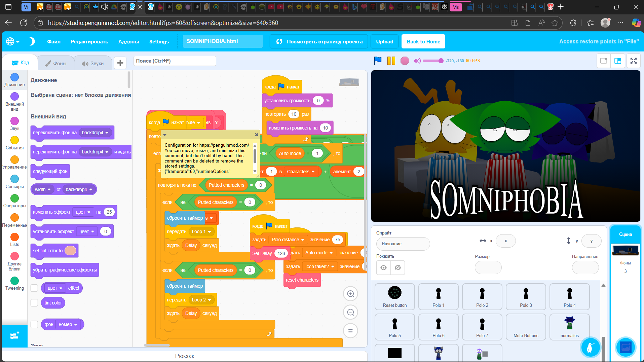Open the Аддоны menu

point(128,42)
